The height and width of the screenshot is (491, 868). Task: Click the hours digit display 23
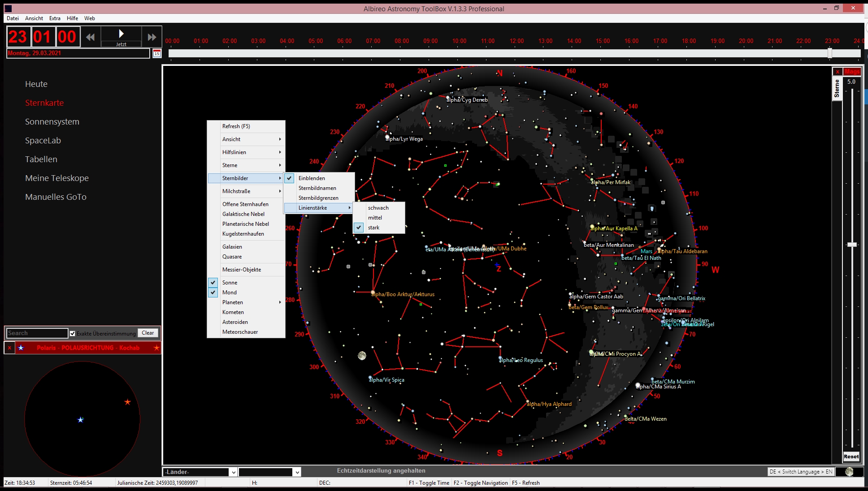18,37
